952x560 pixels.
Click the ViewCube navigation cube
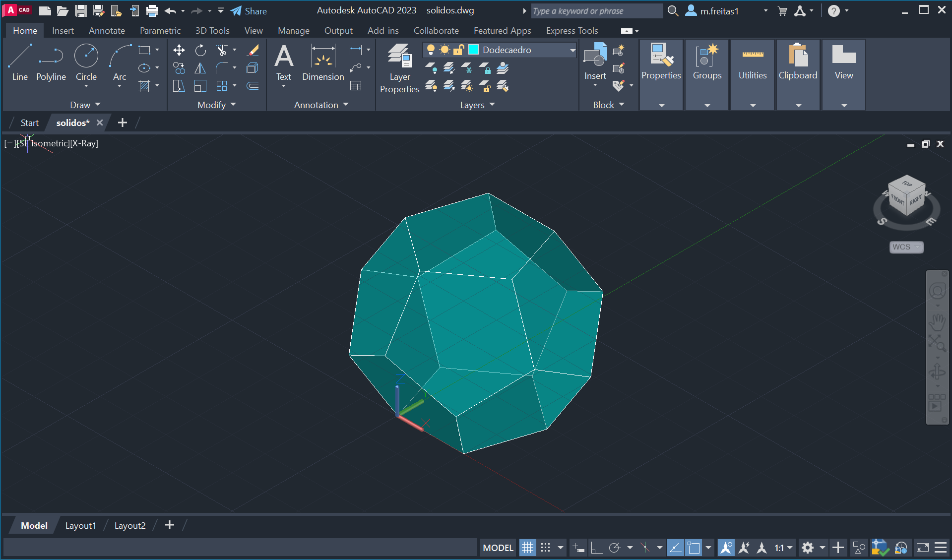906,196
